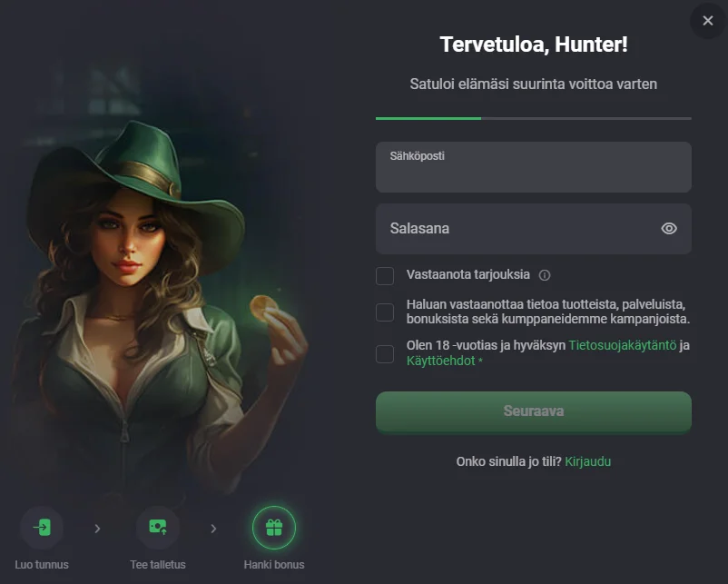The width and height of the screenshot is (728, 584).
Task: Open info icon beside Vastaanota tarjouksia
Action: click(545, 275)
